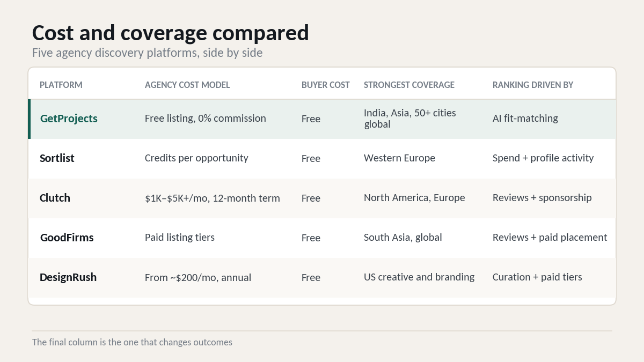
Task: Select the 'Western Europe' coverage cell
Action: 399,158
